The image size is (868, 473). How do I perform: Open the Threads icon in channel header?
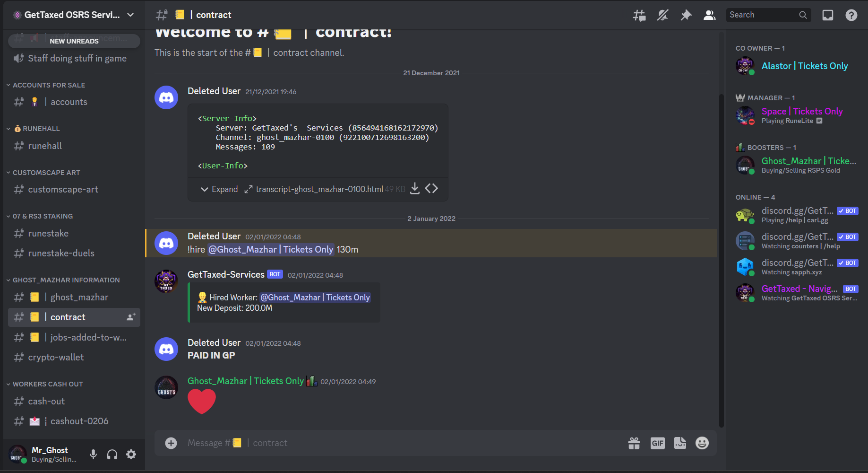pyautogui.click(x=639, y=15)
